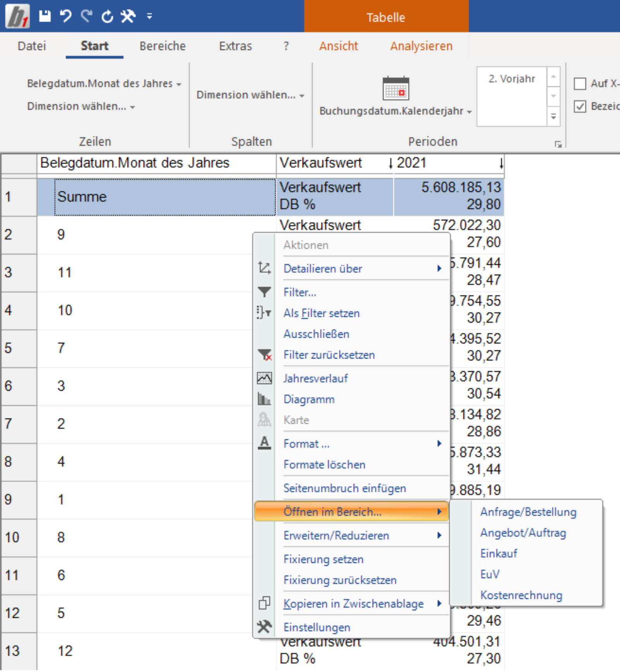Select Anfrage/Bestellung in submenu
620x672 pixels.
tap(528, 512)
